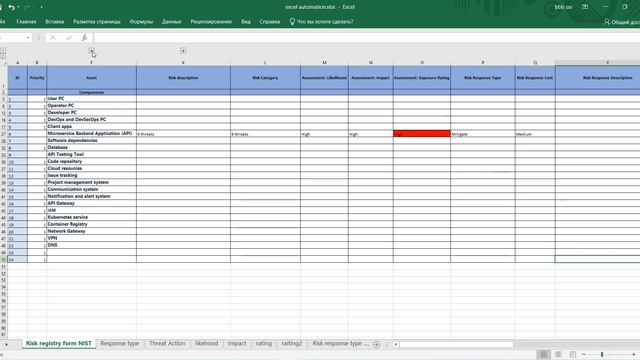Screen dimensions: 640x360
Task: Switch to likehood sheet tab
Action: pyautogui.click(x=207, y=344)
